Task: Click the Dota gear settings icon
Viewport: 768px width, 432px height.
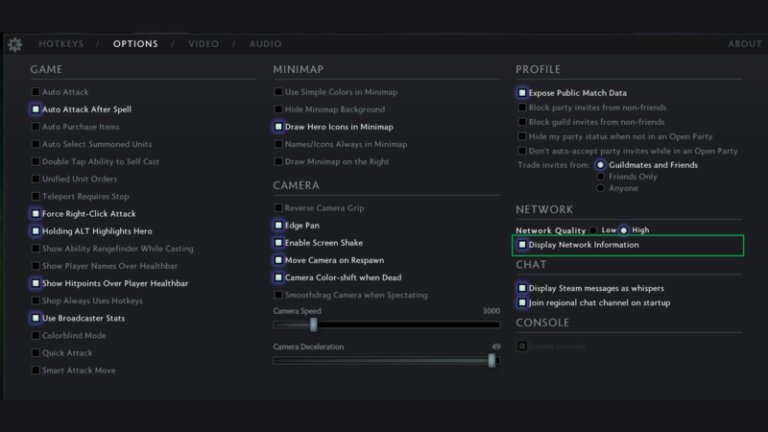Action: click(14, 44)
